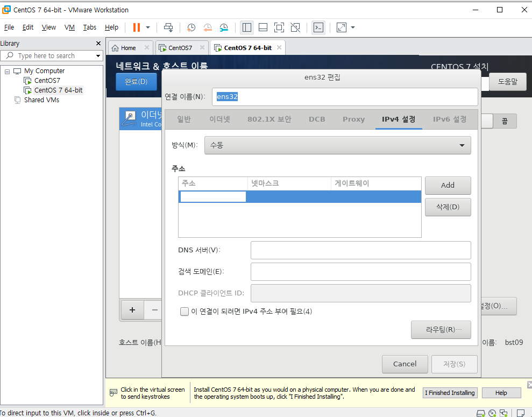This screenshot has height=417, width=532.
Task: Switch to the 일반 tab
Action: click(184, 119)
